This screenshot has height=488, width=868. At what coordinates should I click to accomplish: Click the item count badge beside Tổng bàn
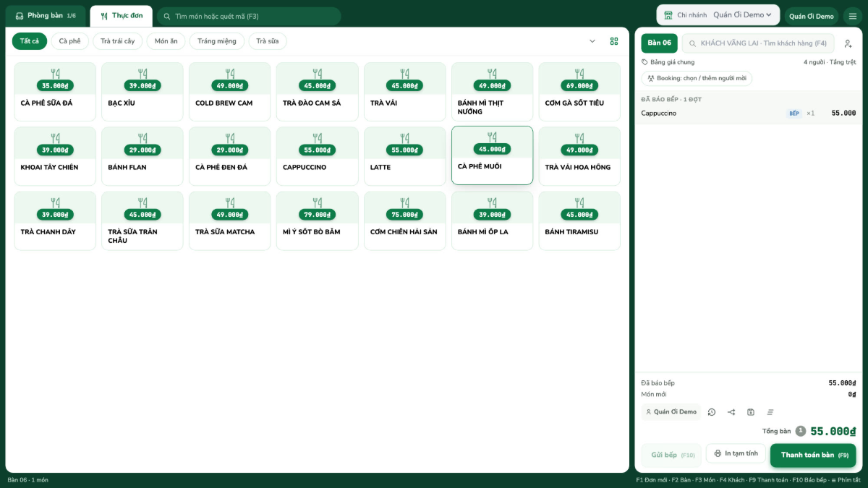click(x=801, y=431)
